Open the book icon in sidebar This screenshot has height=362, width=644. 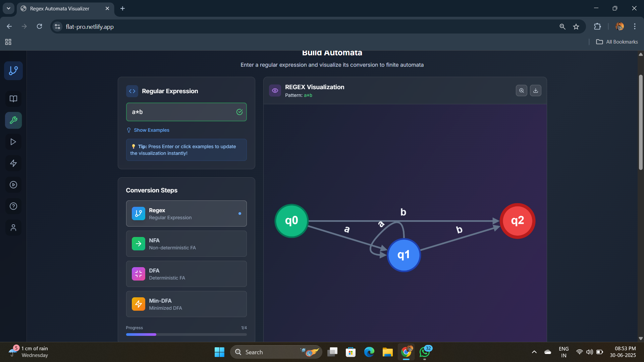coord(13,99)
